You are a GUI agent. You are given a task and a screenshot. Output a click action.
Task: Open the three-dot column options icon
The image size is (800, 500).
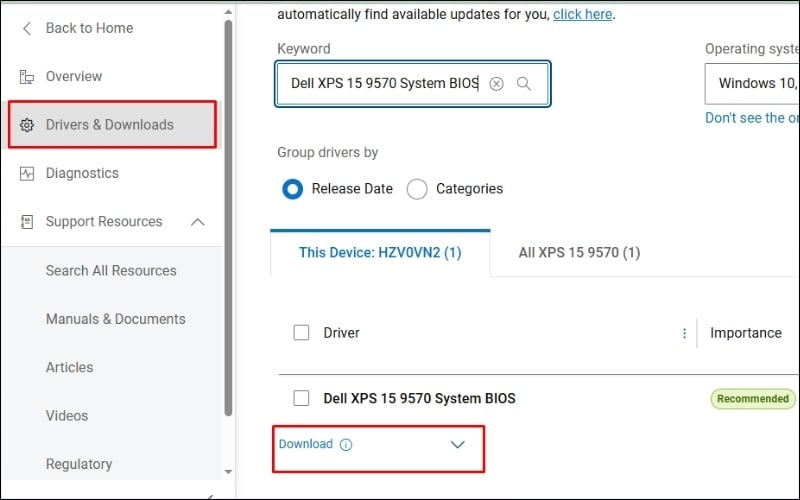684,333
